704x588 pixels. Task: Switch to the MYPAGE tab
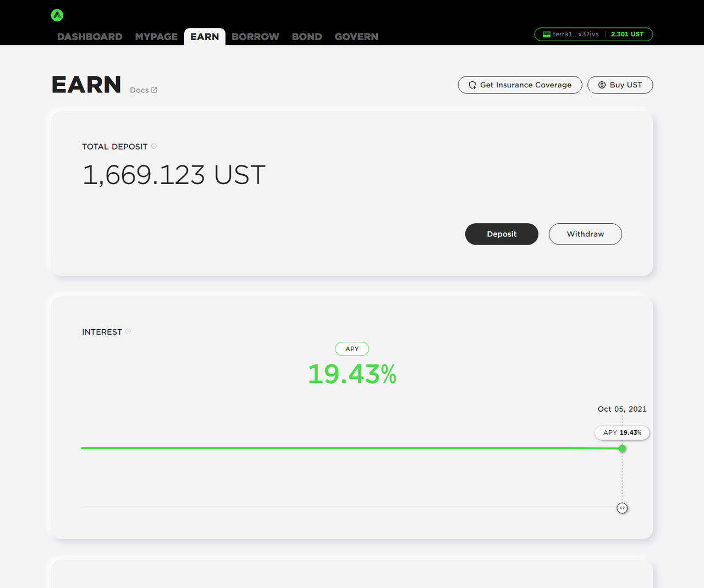pos(156,37)
